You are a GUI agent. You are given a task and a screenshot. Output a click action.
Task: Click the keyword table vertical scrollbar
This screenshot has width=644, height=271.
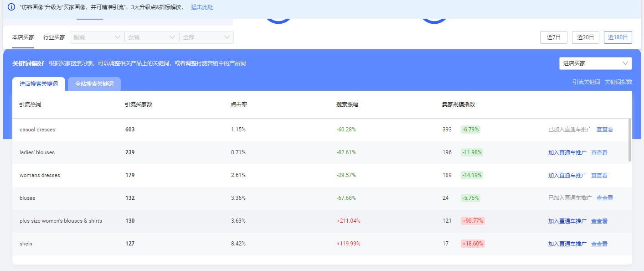[x=630, y=140]
